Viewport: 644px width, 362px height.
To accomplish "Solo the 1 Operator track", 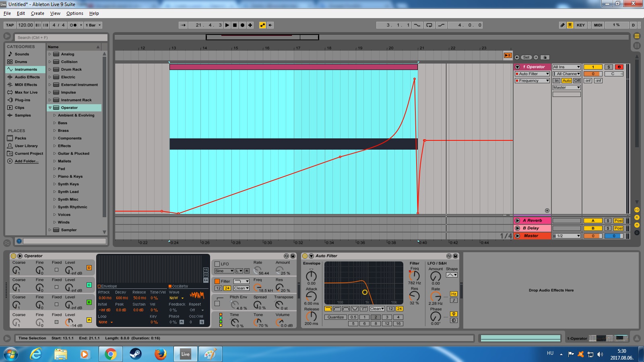I will coord(609,67).
